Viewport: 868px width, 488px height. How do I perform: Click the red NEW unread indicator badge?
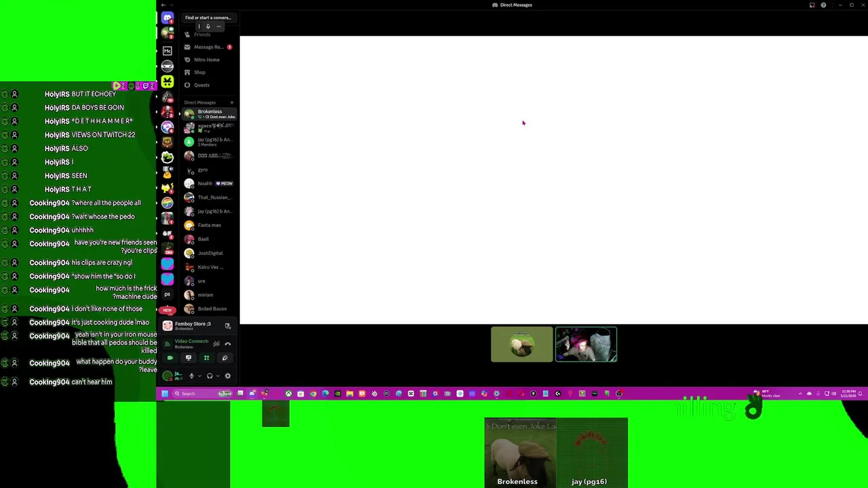167,310
